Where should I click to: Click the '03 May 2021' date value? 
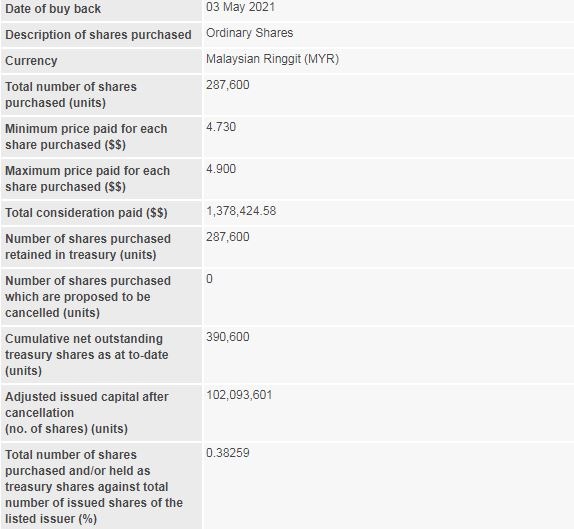point(240,7)
